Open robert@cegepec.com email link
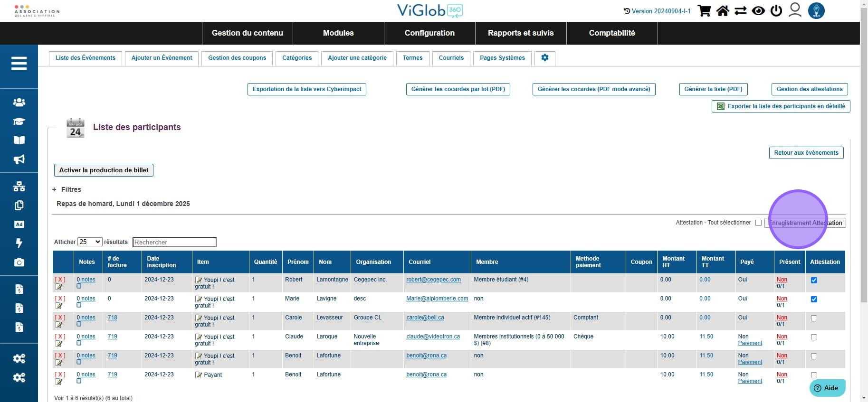This screenshot has width=868, height=402. pyautogui.click(x=433, y=280)
